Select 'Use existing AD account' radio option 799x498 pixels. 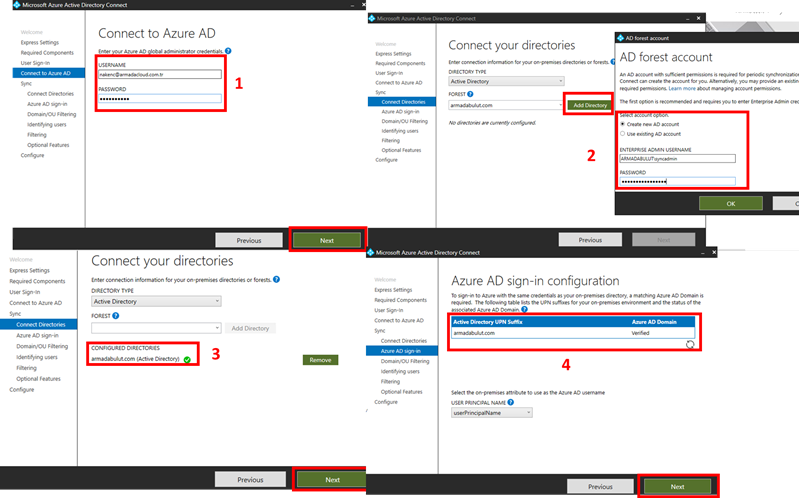click(622, 134)
